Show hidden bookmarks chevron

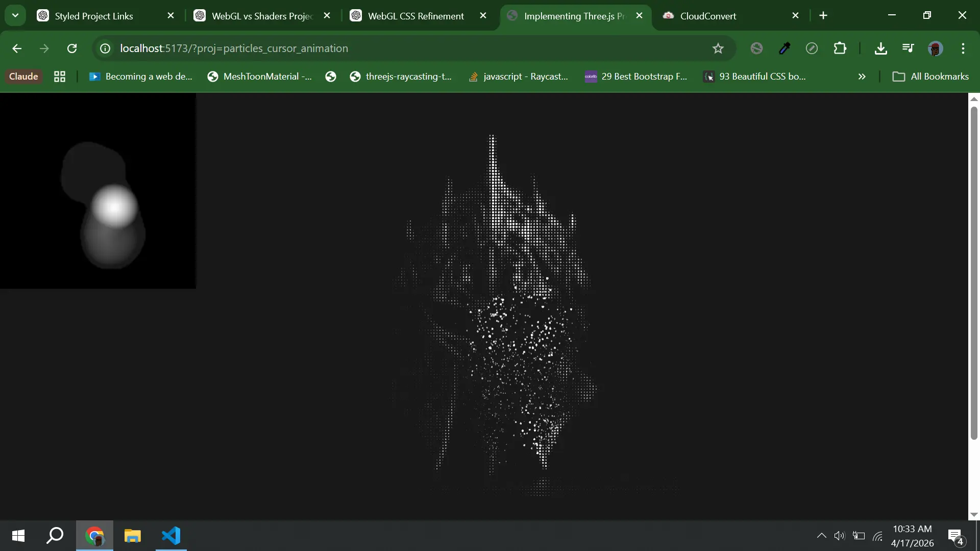point(862,77)
